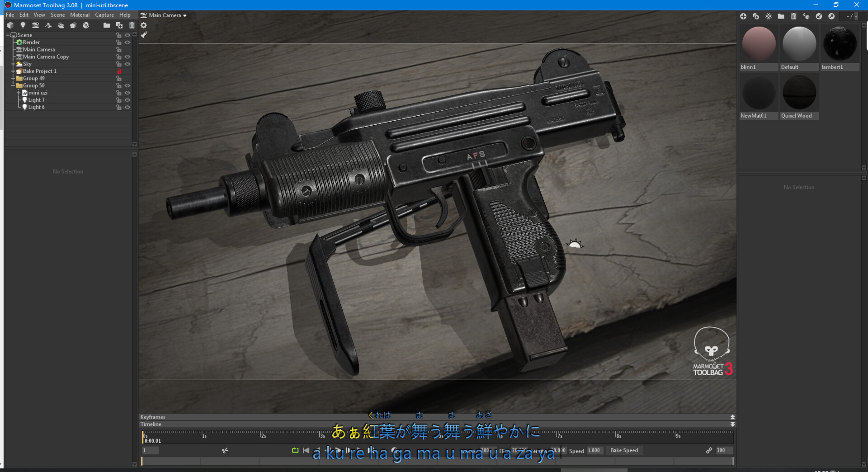Toggle the lock on Bake Project 1
This screenshot has width=868, height=472.
119,71
